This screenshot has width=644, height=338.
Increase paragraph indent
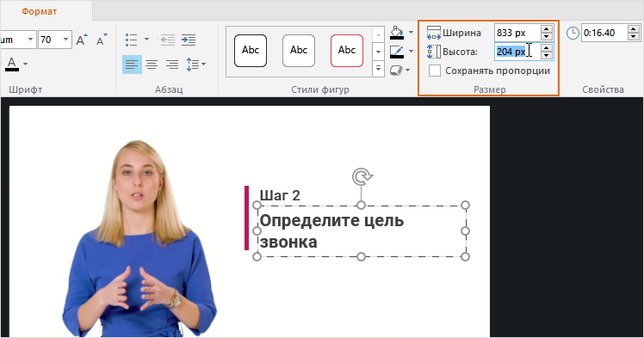tap(189, 40)
